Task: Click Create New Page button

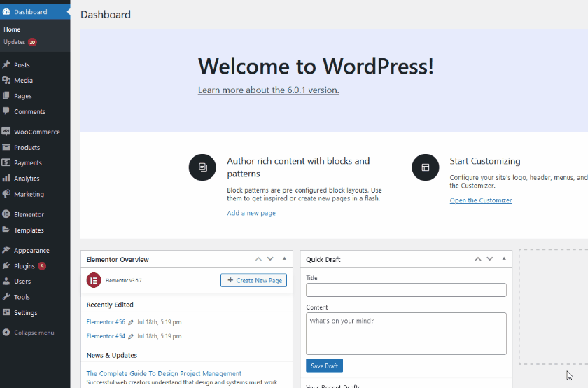Action: pos(253,280)
